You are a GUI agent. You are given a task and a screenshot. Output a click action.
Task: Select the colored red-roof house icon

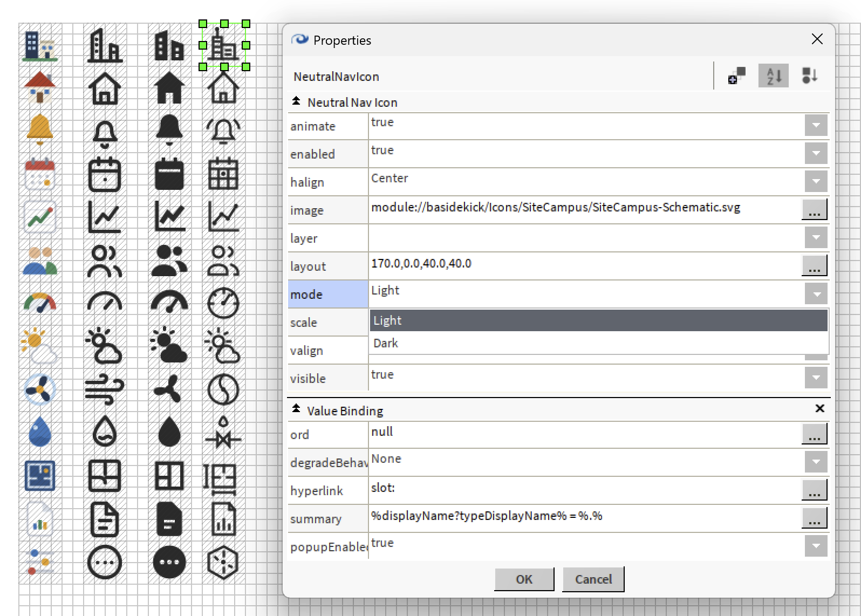(40, 88)
